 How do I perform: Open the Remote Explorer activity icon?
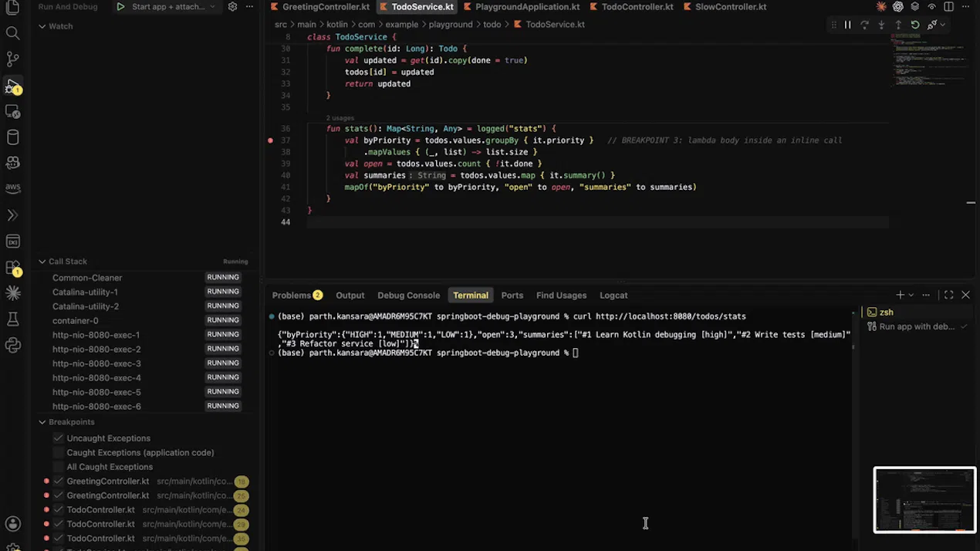(x=12, y=111)
